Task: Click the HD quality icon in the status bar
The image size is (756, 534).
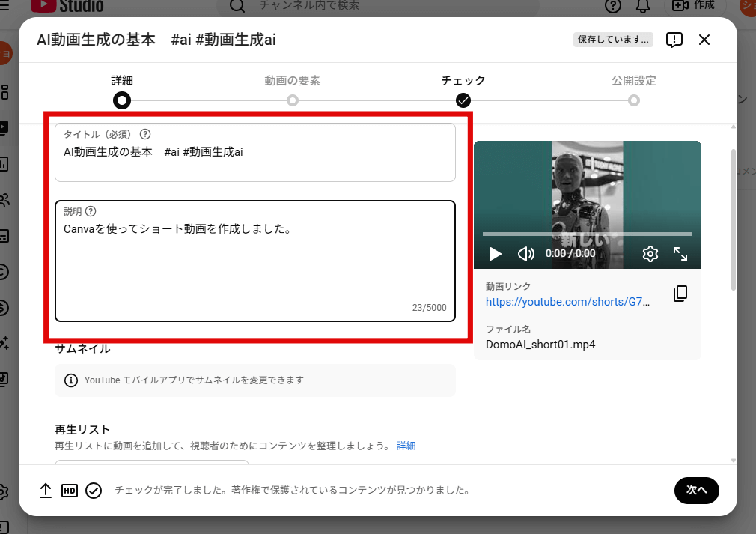Action: (70, 491)
